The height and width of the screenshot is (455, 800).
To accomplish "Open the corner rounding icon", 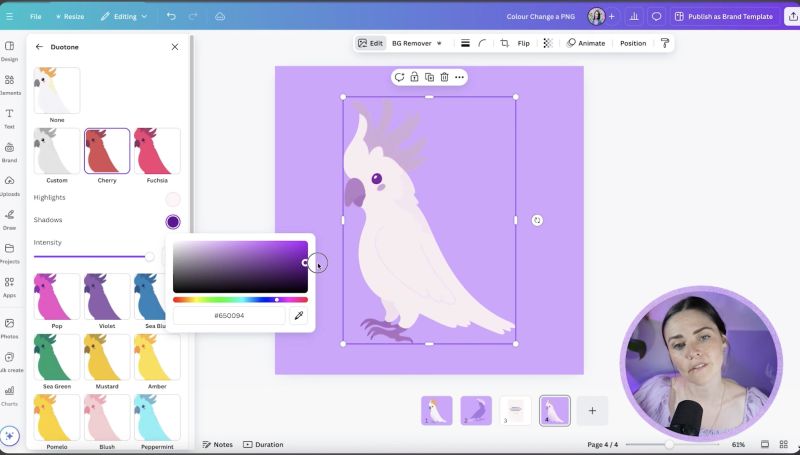I will coord(482,43).
